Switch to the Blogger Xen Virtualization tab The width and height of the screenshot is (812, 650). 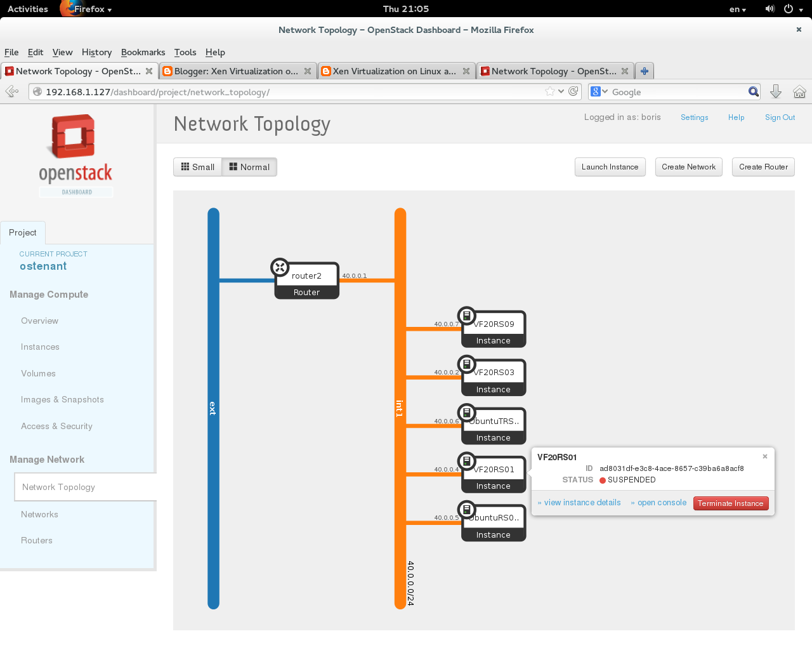pyautogui.click(x=235, y=70)
